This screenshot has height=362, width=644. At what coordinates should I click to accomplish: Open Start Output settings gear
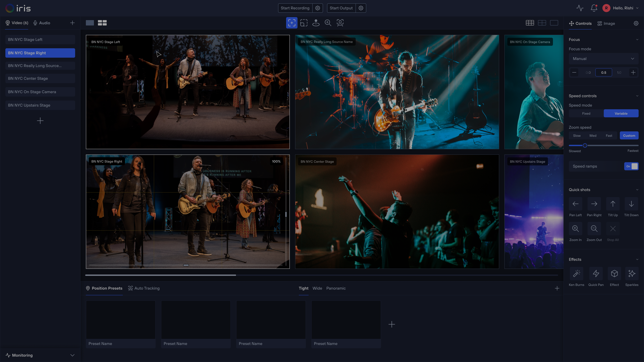pyautogui.click(x=361, y=8)
